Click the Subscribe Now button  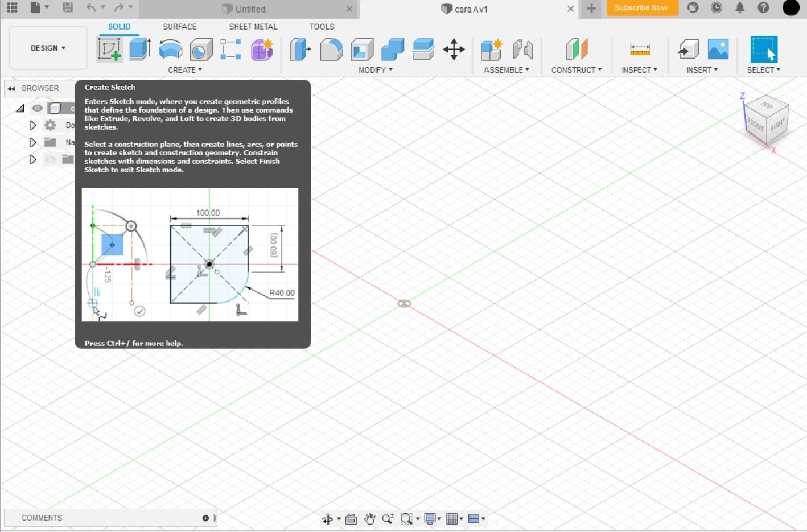pos(641,8)
